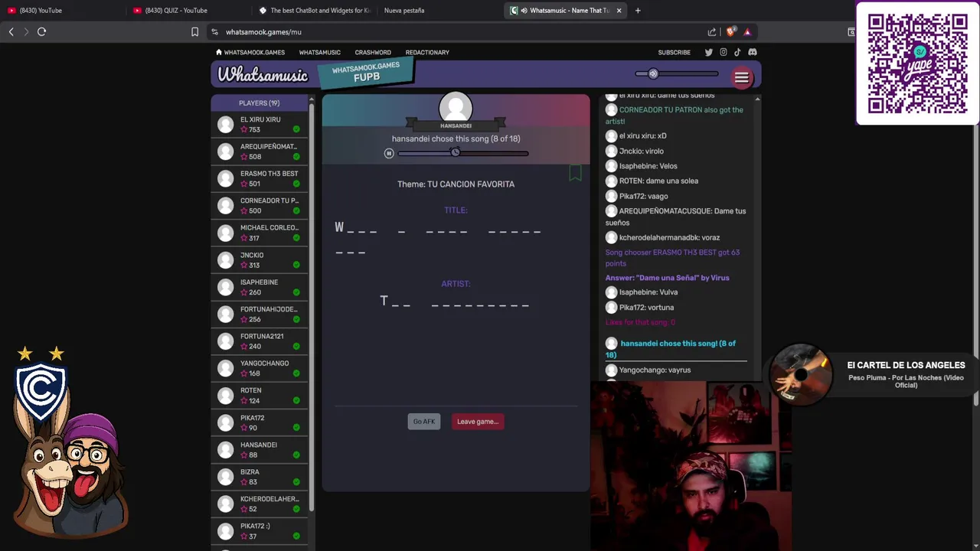Click the Whatsamusic logo
980x551 pixels.
point(263,75)
